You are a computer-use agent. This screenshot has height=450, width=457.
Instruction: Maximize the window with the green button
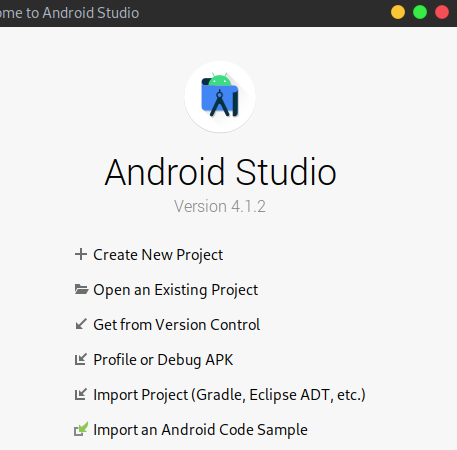pyautogui.click(x=420, y=13)
